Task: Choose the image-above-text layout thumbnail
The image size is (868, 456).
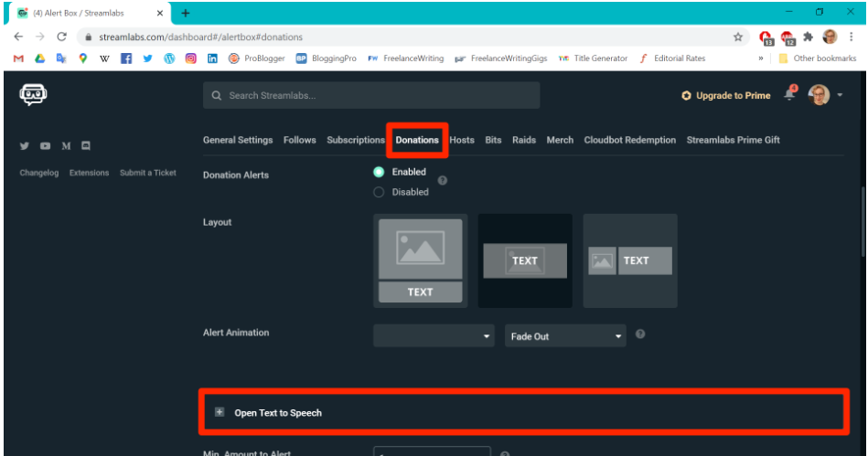Action: click(x=420, y=260)
